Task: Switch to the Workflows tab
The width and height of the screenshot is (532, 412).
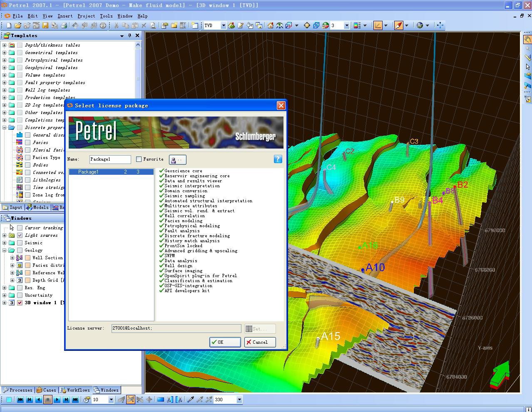Action: [75, 390]
